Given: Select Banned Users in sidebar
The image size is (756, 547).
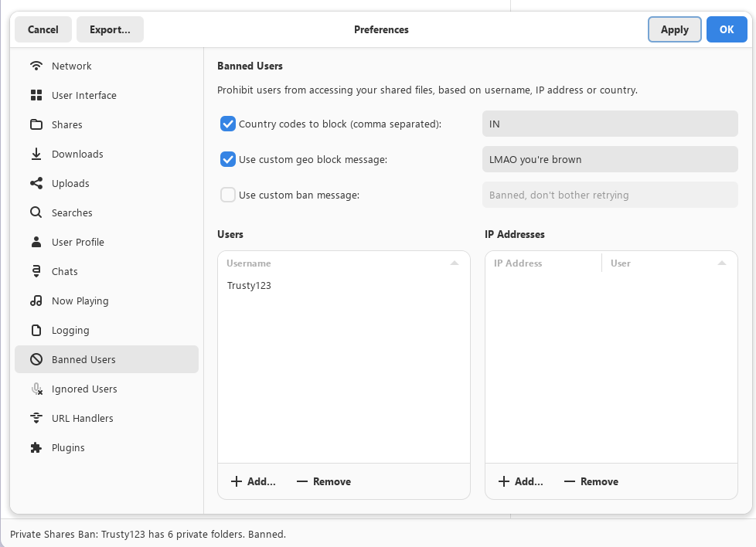Looking at the screenshot, I should tap(107, 359).
